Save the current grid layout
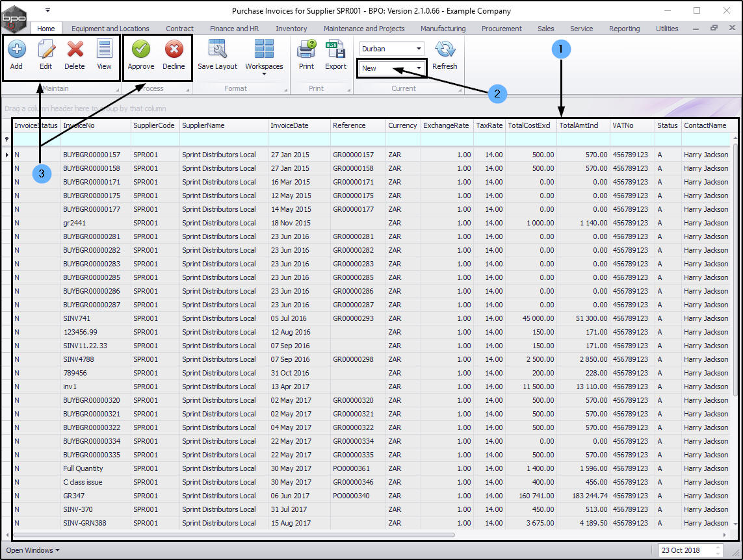This screenshot has width=743, height=560. click(218, 55)
